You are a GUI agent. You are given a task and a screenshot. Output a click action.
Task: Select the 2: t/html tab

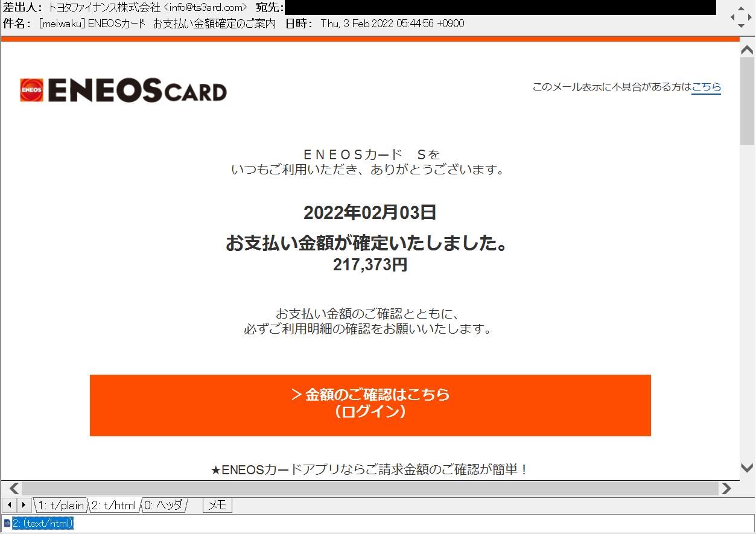click(114, 505)
